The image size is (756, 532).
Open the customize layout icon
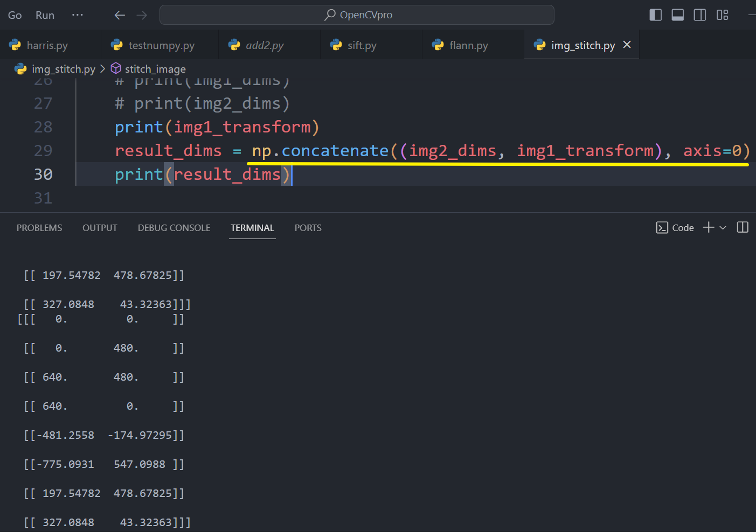click(723, 15)
